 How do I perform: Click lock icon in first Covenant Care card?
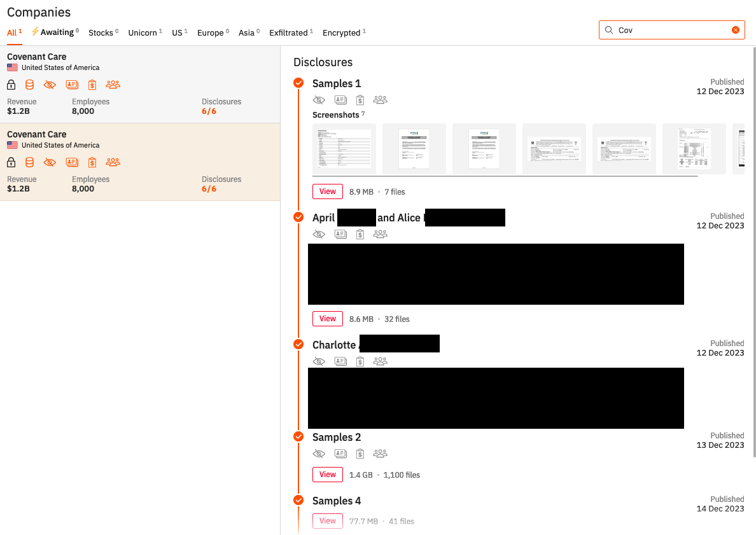[11, 85]
